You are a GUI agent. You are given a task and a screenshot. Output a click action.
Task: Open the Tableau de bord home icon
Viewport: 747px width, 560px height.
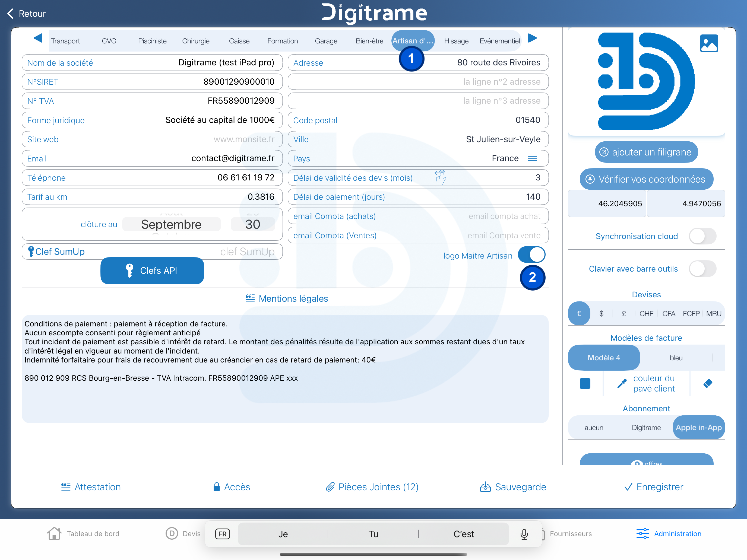[x=54, y=533]
